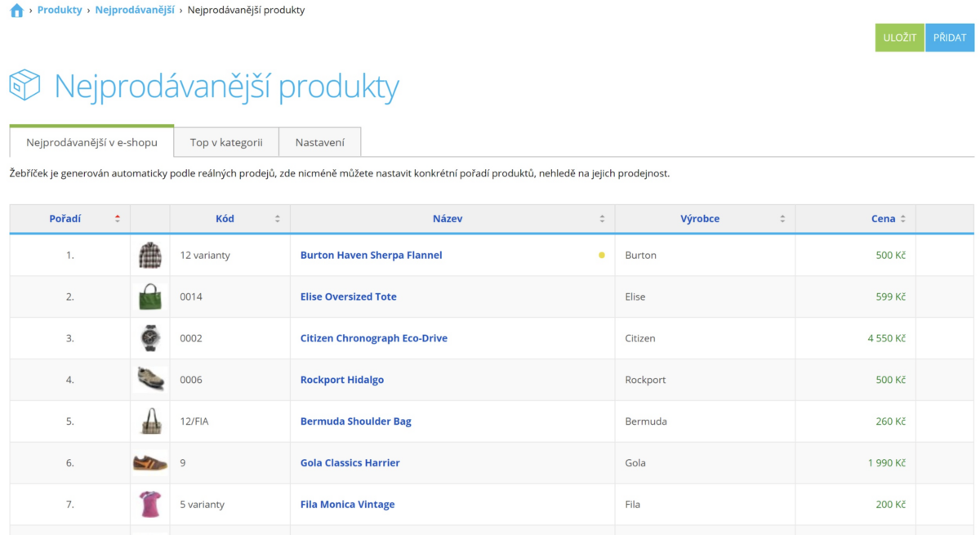The width and height of the screenshot is (980, 535).
Task: Click 'Nejprodávanější produkty' page heading
Action: pos(227,87)
